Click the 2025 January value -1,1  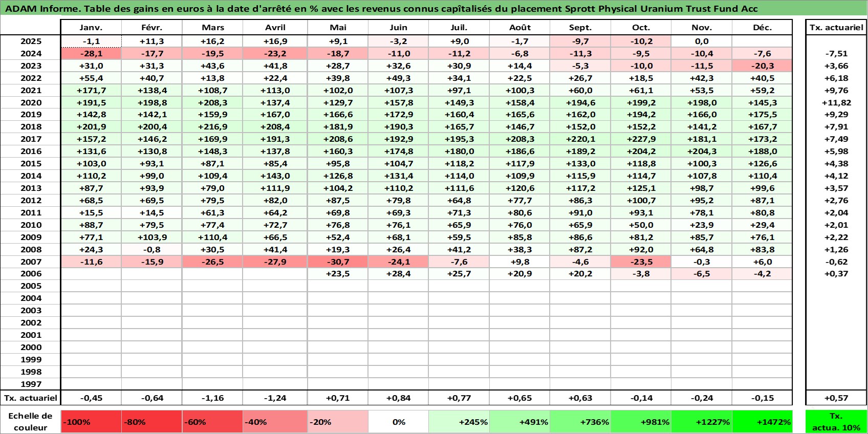tap(91, 41)
